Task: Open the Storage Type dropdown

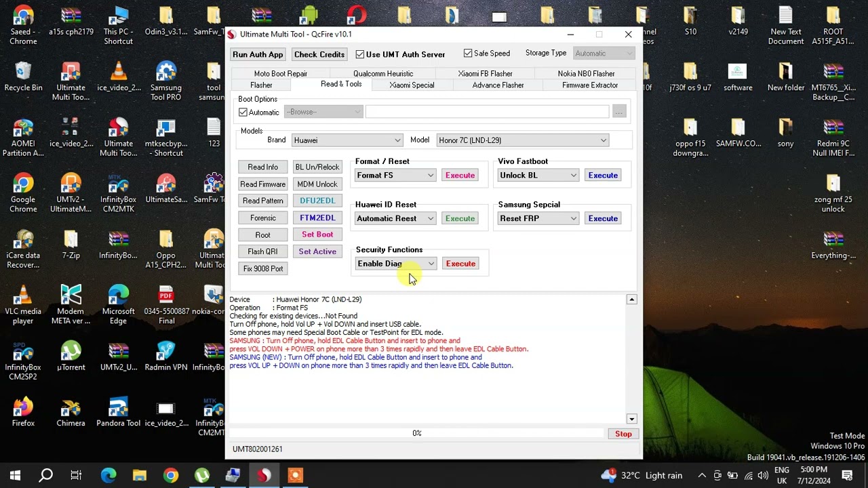Action: click(603, 54)
